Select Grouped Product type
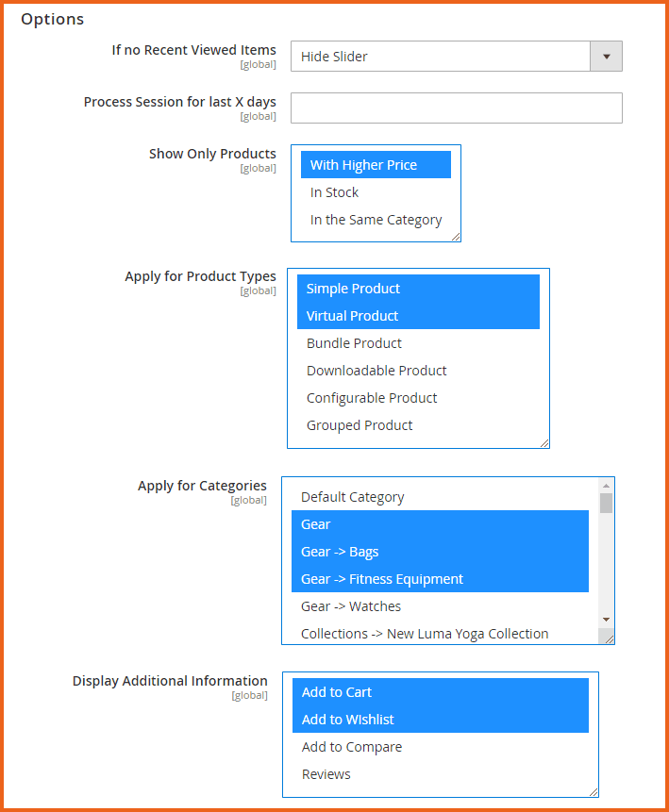Image resolution: width=669 pixels, height=812 pixels. pos(360,425)
